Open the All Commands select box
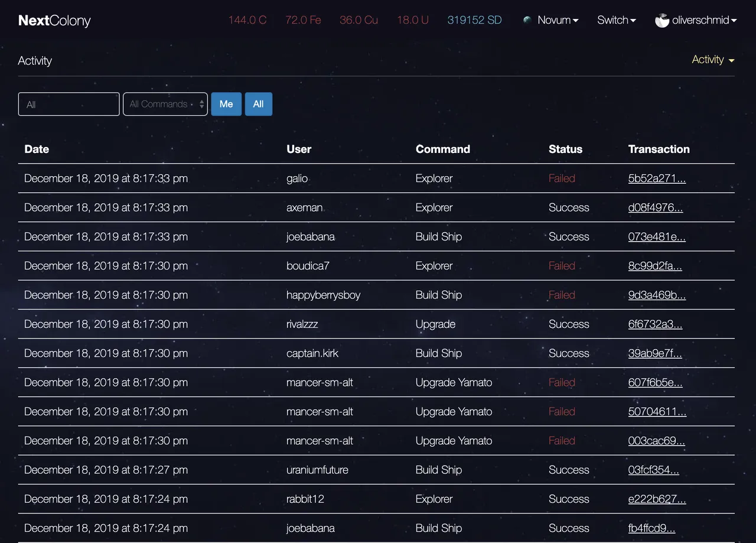Image resolution: width=756 pixels, height=543 pixels. click(x=165, y=104)
